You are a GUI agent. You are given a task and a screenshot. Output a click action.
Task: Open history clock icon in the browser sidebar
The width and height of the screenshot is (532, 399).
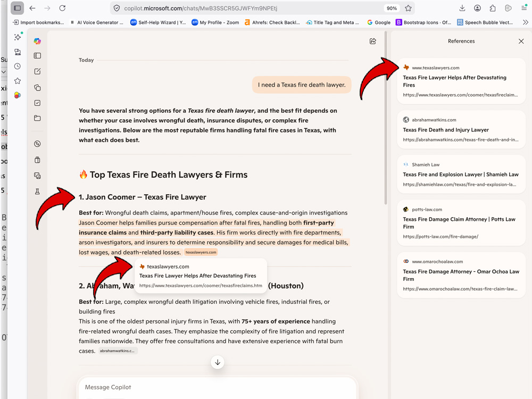click(18, 66)
